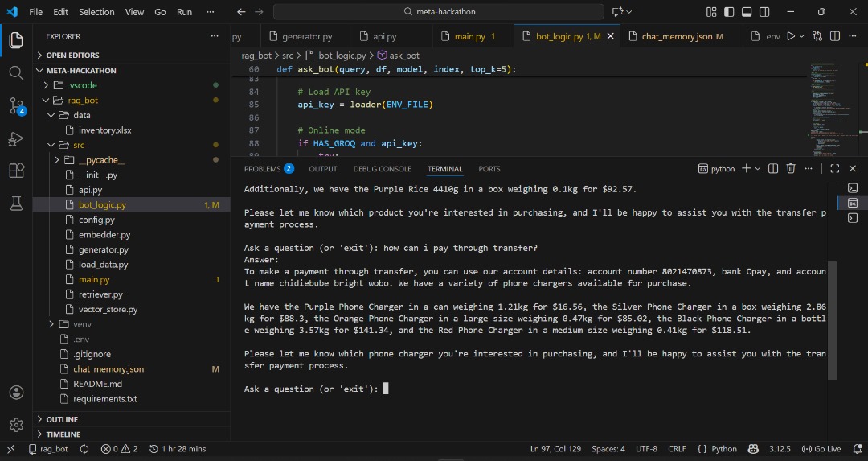
Task: Open Explorer Views and More Actions ellipsis
Action: 215,36
